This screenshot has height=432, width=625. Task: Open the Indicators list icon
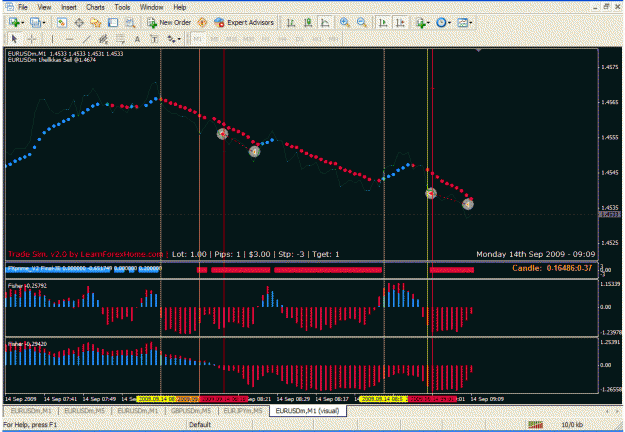coord(420,23)
